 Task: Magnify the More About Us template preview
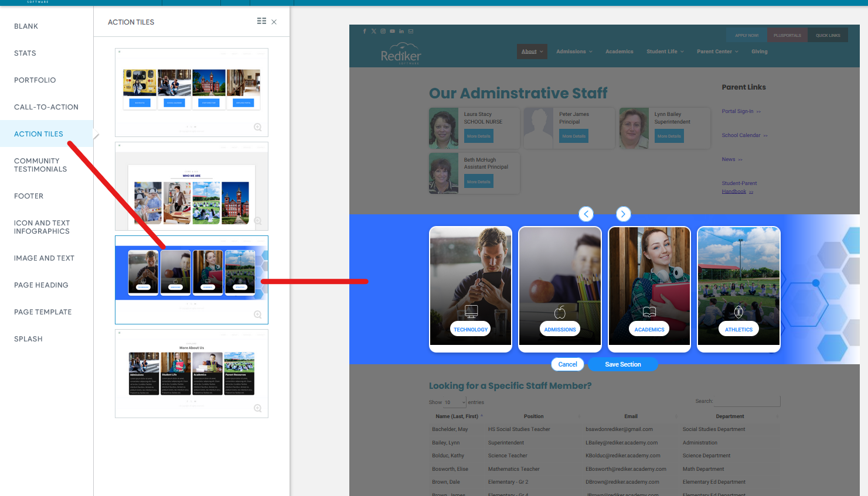click(257, 408)
